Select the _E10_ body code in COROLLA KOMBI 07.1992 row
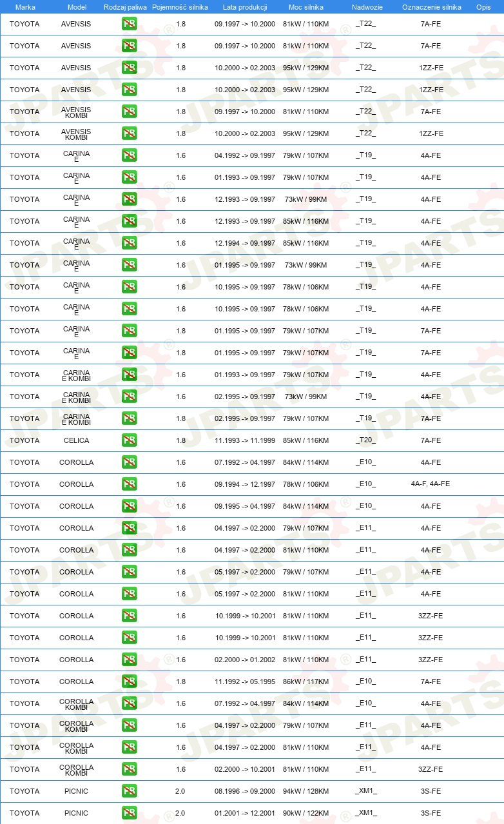This screenshot has height=824, width=504. point(365,703)
